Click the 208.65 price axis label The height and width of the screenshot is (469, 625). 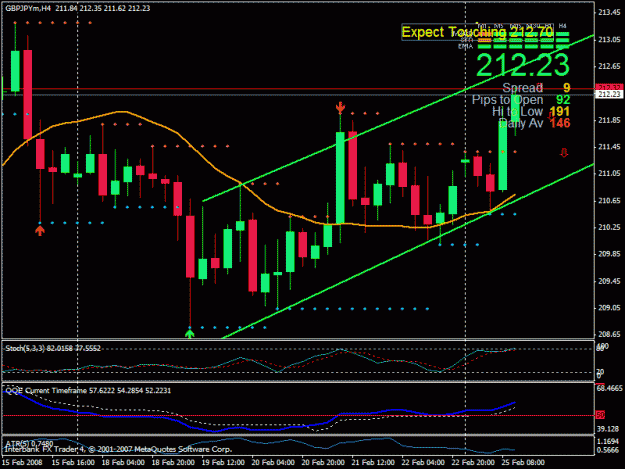pyautogui.click(x=609, y=334)
